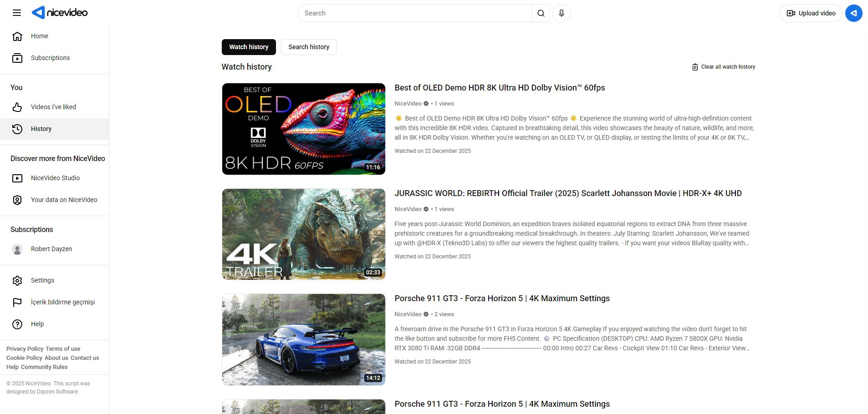
Task: Open Help in the sidebar
Action: pos(55,324)
